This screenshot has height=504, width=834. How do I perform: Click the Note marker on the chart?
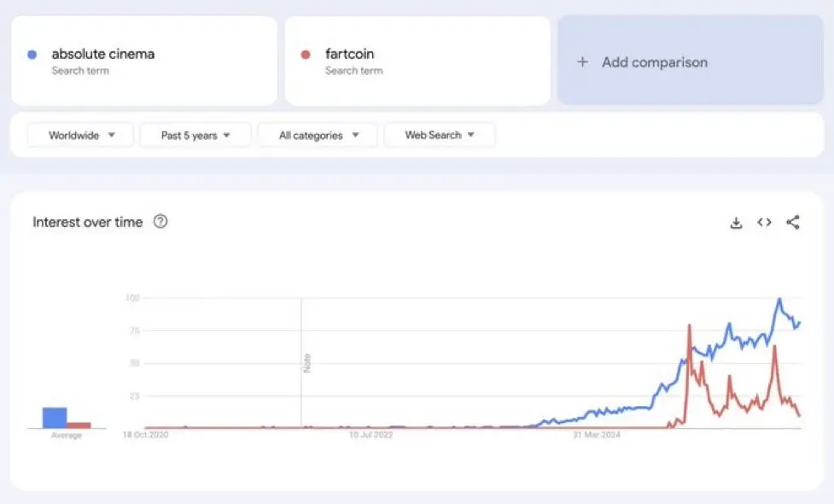pyautogui.click(x=306, y=362)
